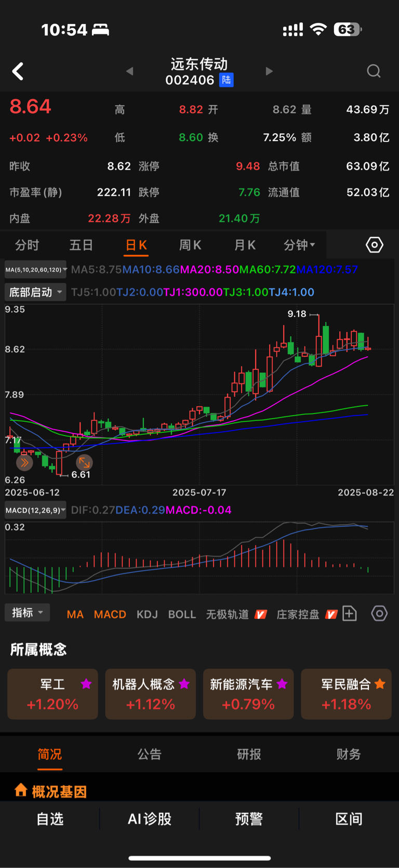Tap VIP badge next to 无极轨道
399x868 pixels.
click(261, 615)
